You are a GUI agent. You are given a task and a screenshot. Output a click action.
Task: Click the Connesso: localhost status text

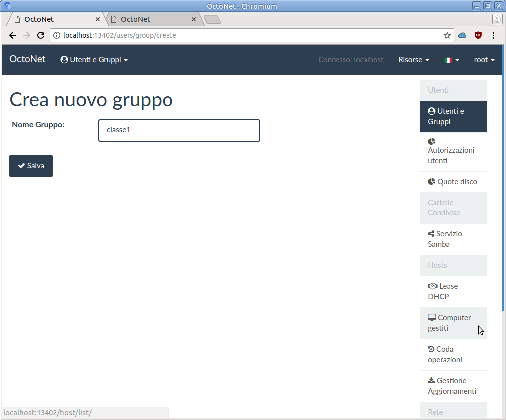[350, 60]
